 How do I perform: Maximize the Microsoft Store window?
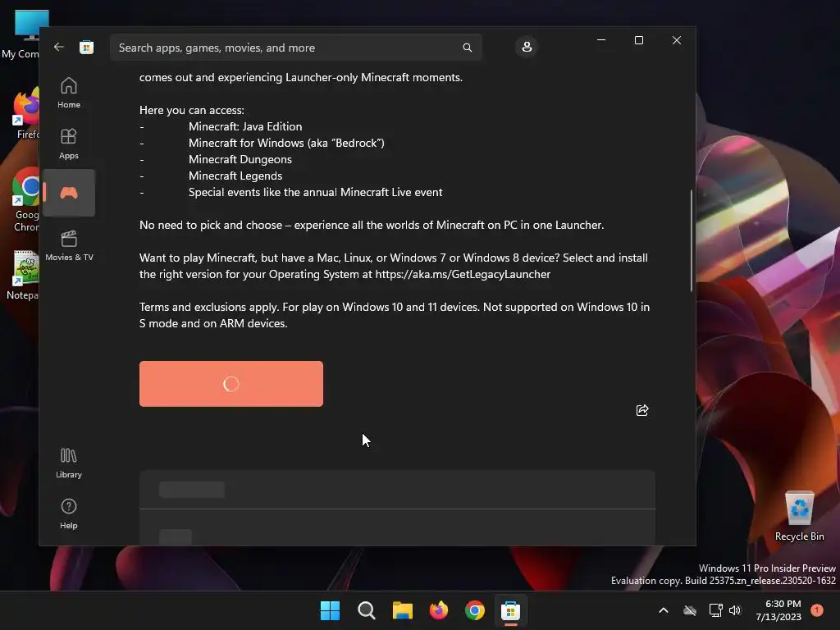point(638,40)
